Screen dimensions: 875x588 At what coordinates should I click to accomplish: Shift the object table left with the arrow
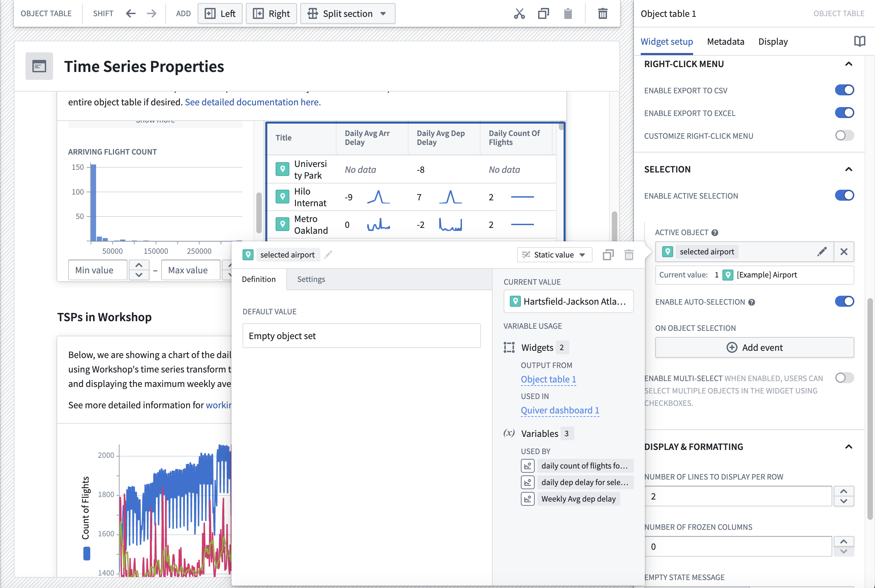(x=131, y=13)
